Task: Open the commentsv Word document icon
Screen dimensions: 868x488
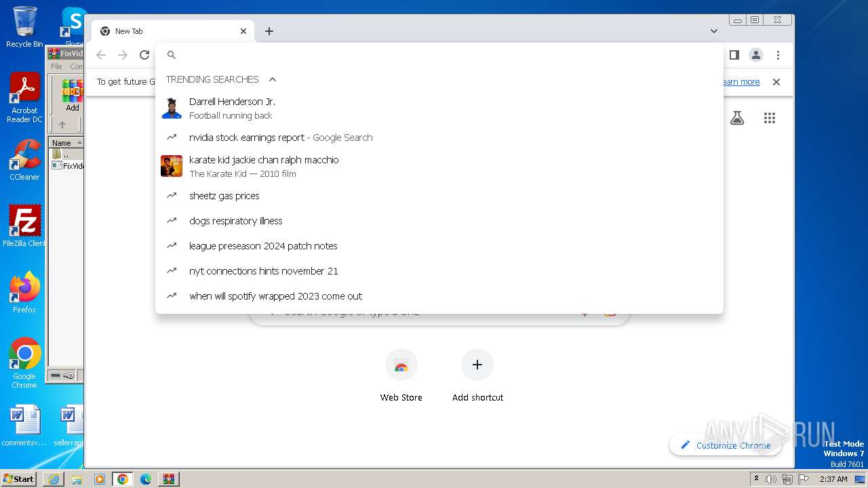Action: coord(24,426)
